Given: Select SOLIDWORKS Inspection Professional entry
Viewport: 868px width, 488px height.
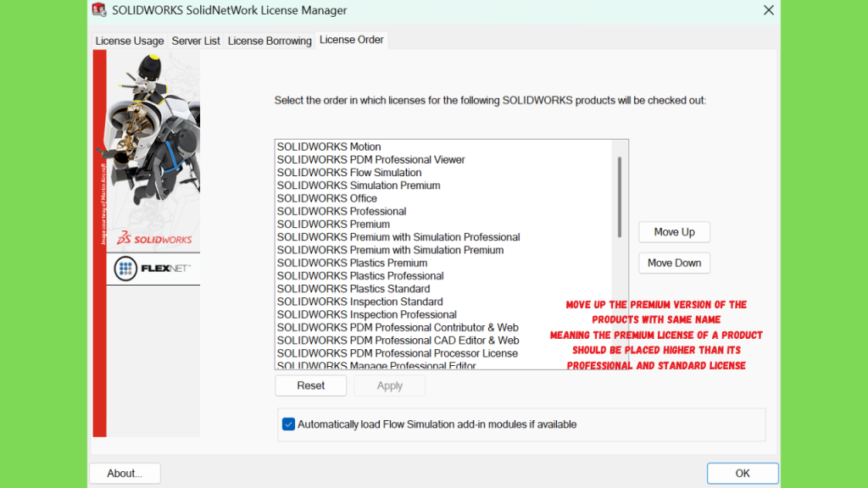Looking at the screenshot, I should click(x=443, y=314).
